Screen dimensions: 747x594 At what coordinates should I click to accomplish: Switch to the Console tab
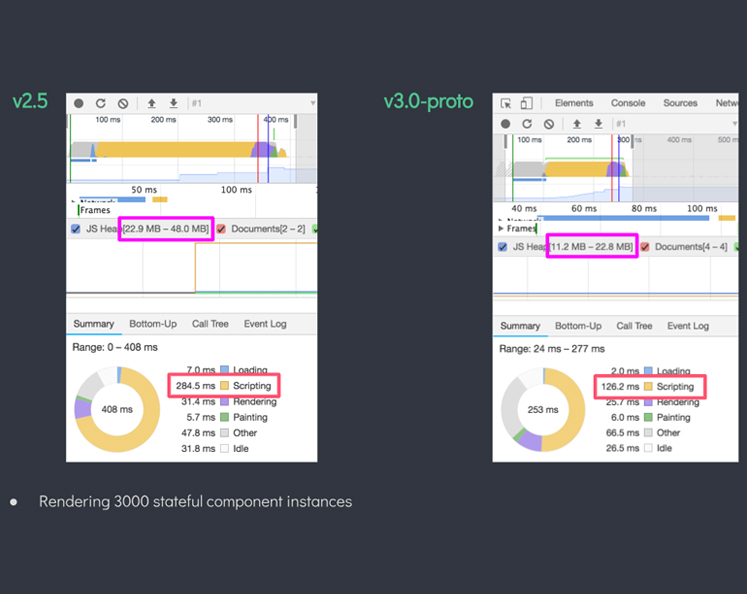(628, 103)
